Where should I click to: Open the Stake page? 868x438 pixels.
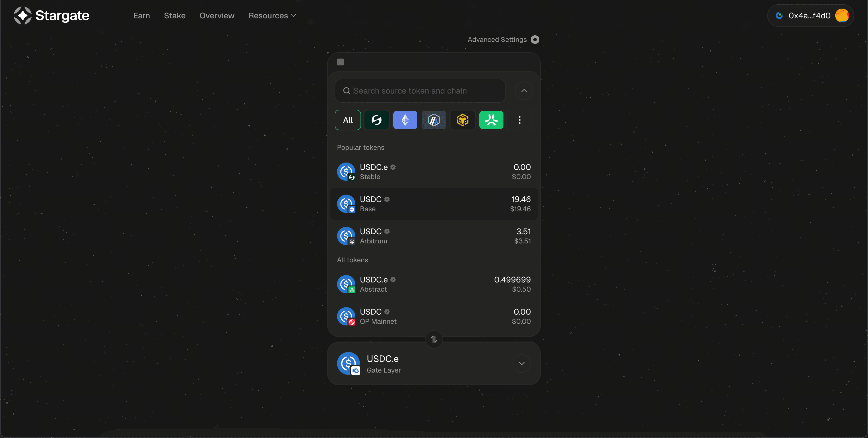pos(175,15)
